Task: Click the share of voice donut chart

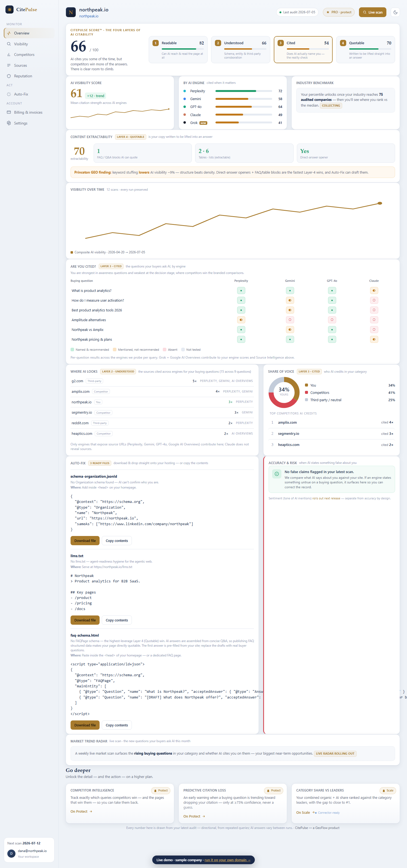Action: (x=284, y=392)
